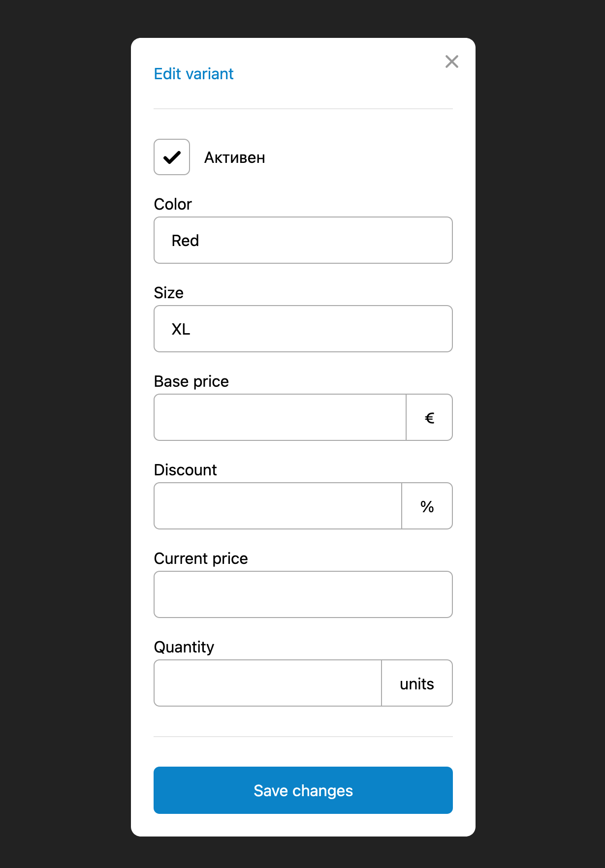The height and width of the screenshot is (868, 605).
Task: Click the Активен label text
Action: (234, 158)
